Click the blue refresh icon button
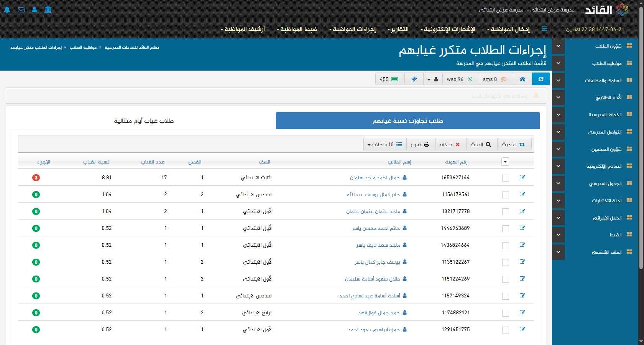Viewport: 644px width, 345px height. [x=541, y=79]
